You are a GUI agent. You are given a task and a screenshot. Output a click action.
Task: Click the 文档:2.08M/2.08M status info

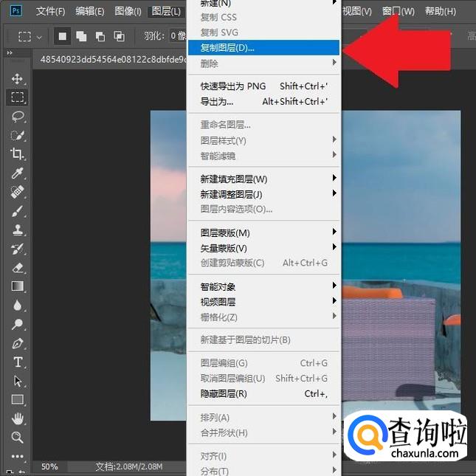click(x=129, y=466)
